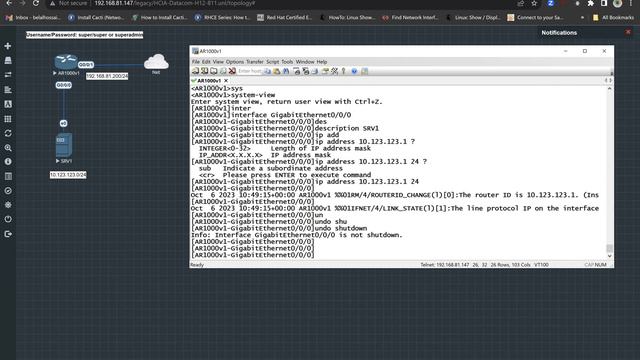Open the Startup-configs icon in sidebar
This screenshot has width=640, height=360.
coord(8,90)
